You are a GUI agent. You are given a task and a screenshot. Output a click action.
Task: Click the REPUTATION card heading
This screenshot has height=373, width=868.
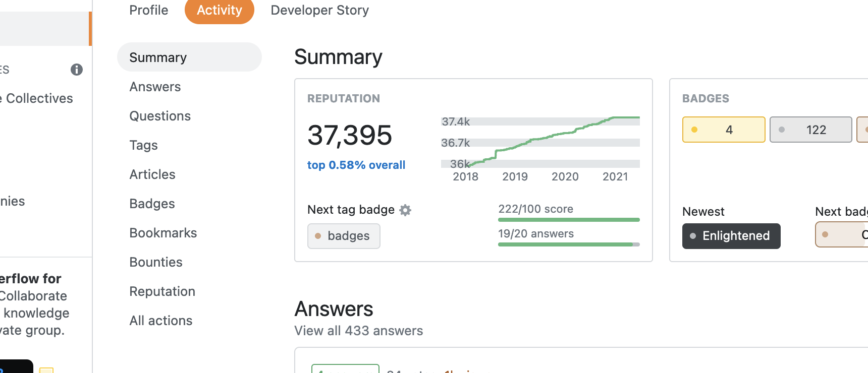[344, 99]
